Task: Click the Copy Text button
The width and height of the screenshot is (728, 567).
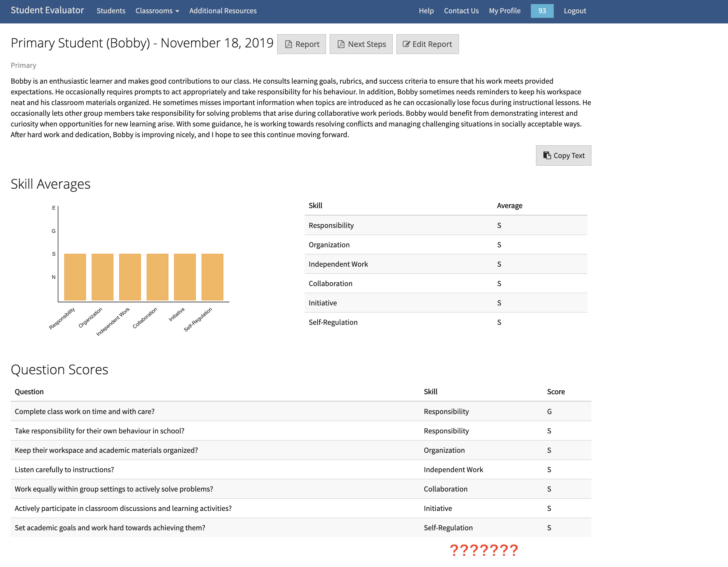Action: click(563, 156)
